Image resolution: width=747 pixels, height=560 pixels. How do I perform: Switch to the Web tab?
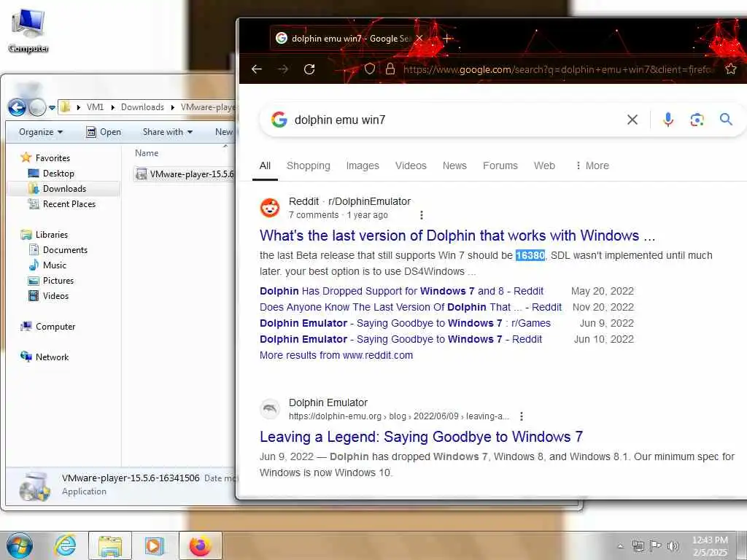coord(544,166)
